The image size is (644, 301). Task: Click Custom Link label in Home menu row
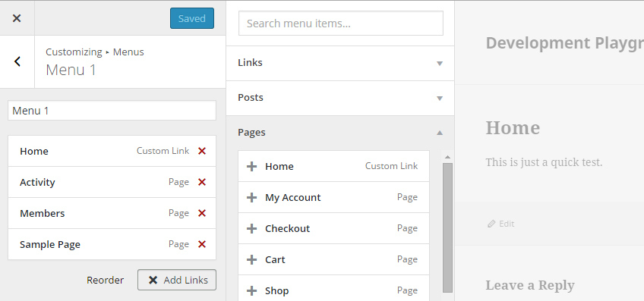(163, 151)
